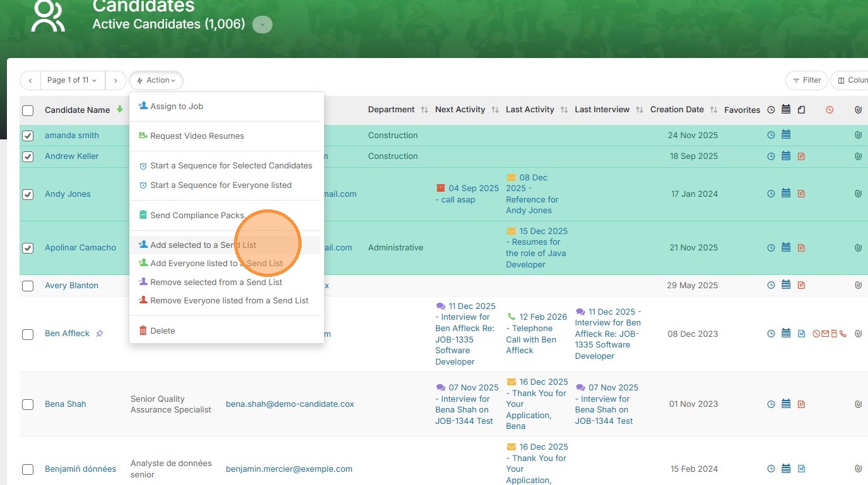868x485 pixels.
Task: Open the Filter button
Action: pos(807,80)
